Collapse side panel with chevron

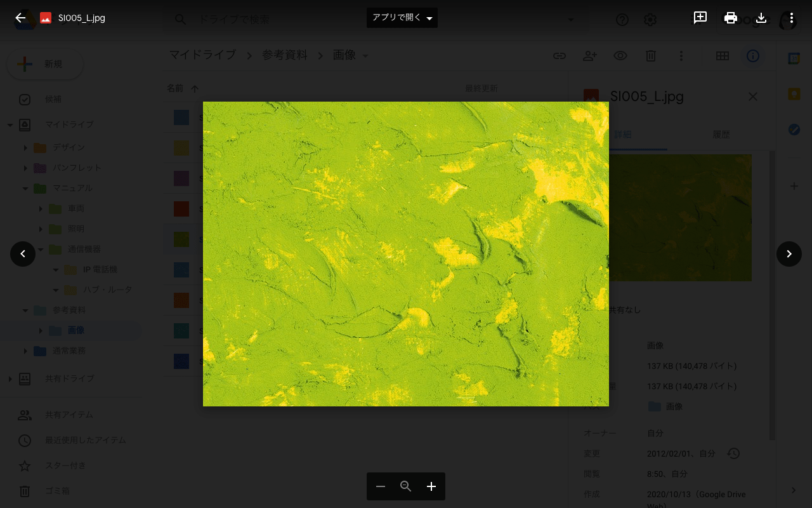(x=794, y=490)
